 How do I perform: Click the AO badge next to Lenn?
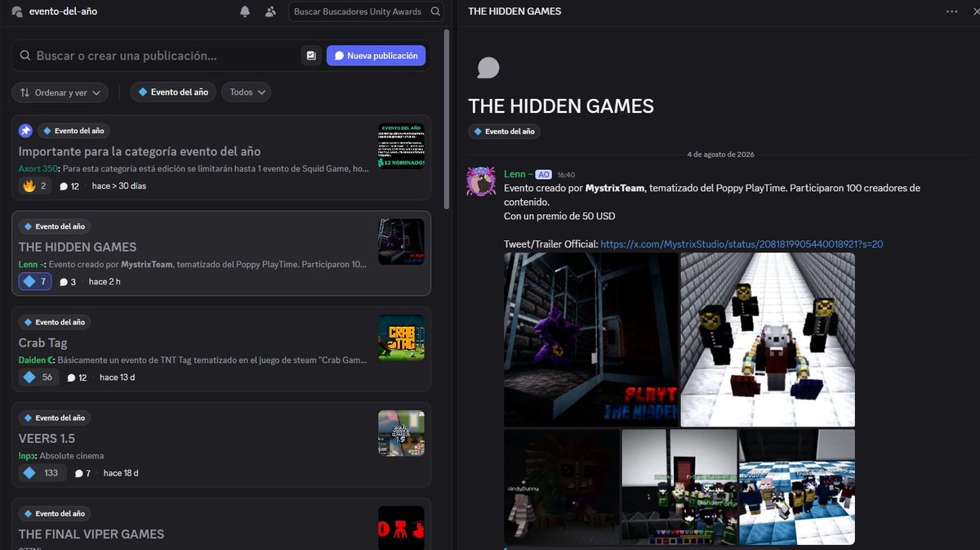(x=544, y=175)
